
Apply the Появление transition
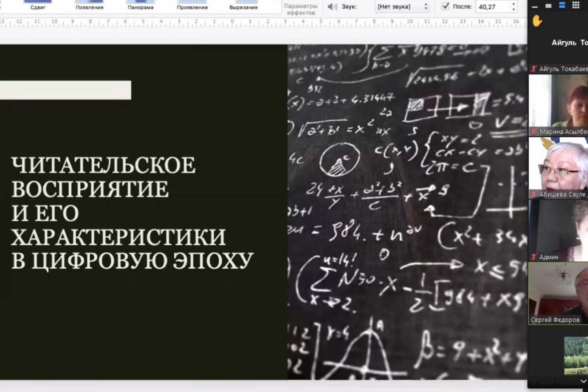(x=89, y=5)
